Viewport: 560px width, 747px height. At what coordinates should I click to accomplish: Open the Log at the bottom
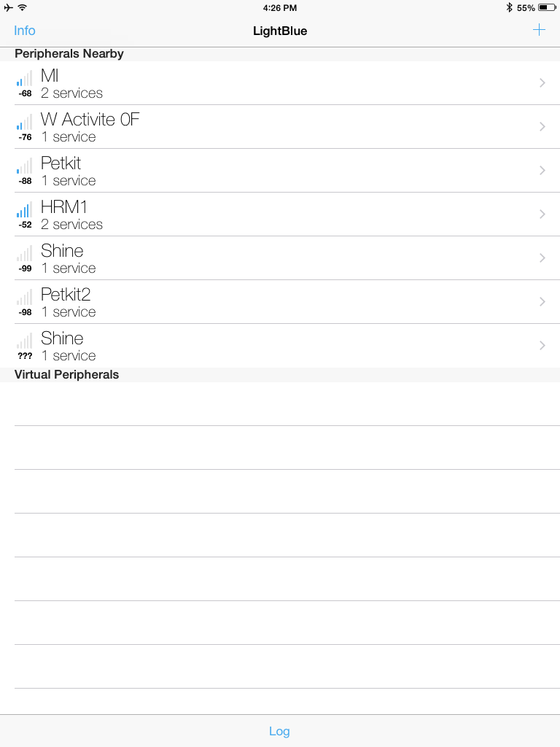click(279, 731)
